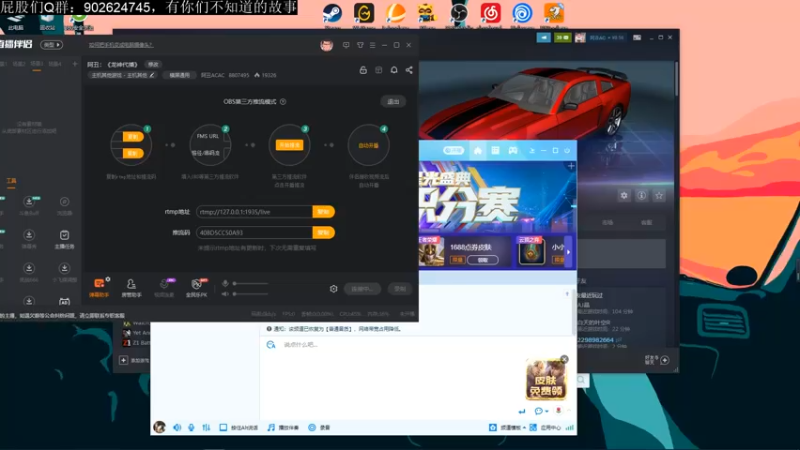This screenshot has width=800, height=450.
Task: Toggle speaker in voice chat bottom bar
Action: [177, 428]
